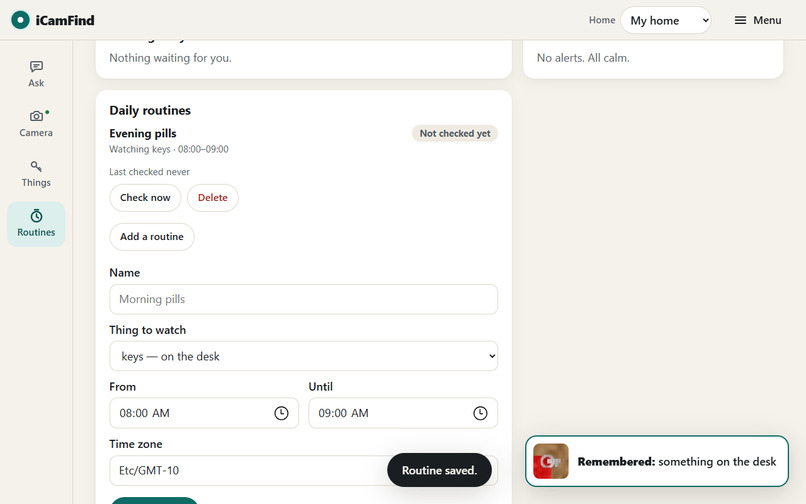This screenshot has height=504, width=806.
Task: Expand the Thing to watch dropdown
Action: pyautogui.click(x=303, y=356)
